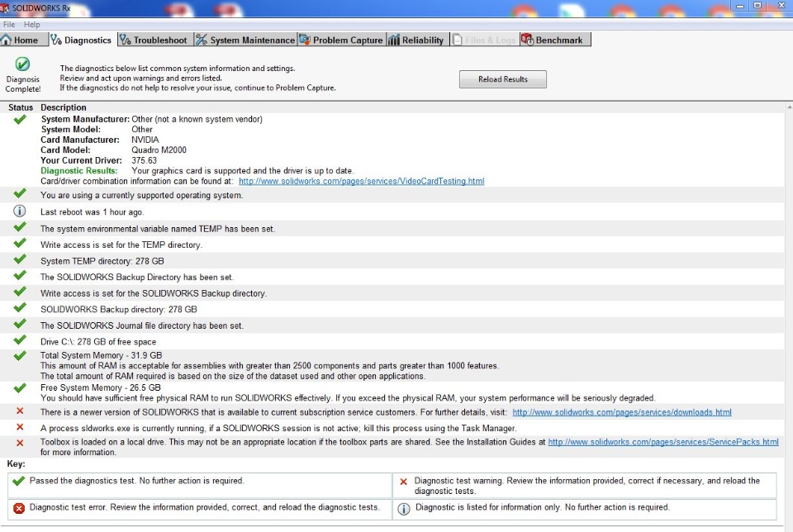Open the Reliability tab
The width and height of the screenshot is (793, 532).
[x=417, y=40]
